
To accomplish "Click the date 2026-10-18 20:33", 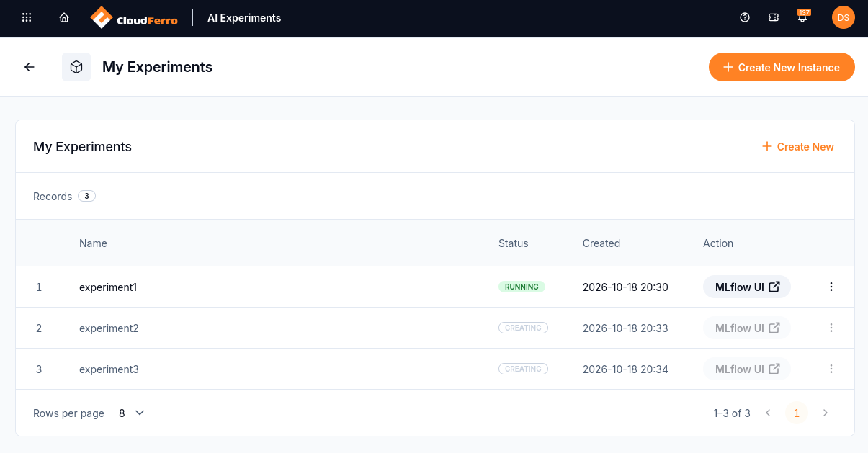I will 625,328.
